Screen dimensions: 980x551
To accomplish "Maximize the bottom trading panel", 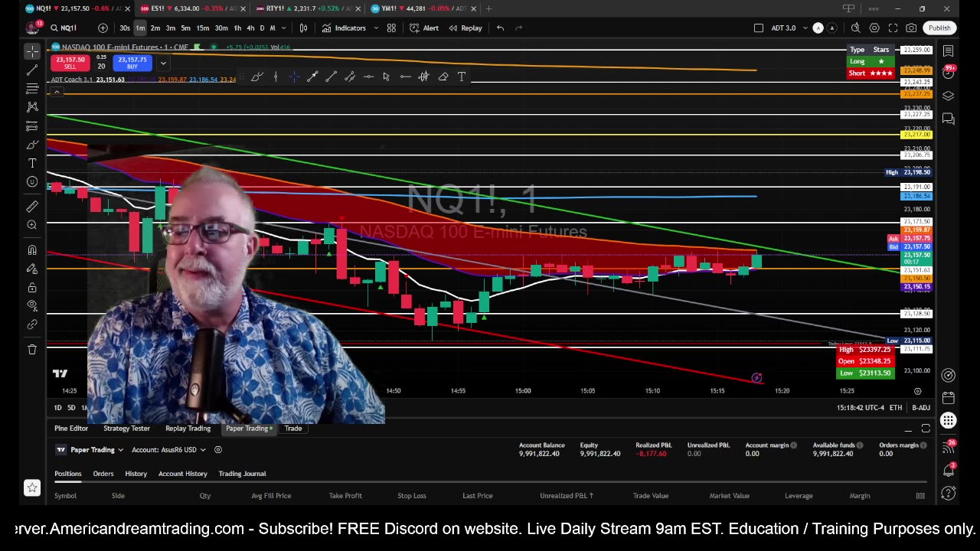I will [x=926, y=429].
